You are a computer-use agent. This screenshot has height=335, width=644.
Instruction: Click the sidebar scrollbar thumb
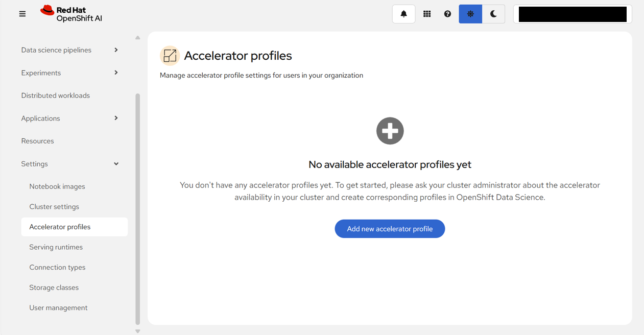137,209
